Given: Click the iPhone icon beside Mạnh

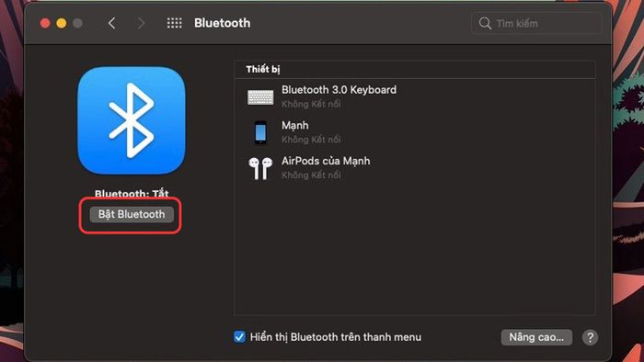Looking at the screenshot, I should (x=260, y=132).
